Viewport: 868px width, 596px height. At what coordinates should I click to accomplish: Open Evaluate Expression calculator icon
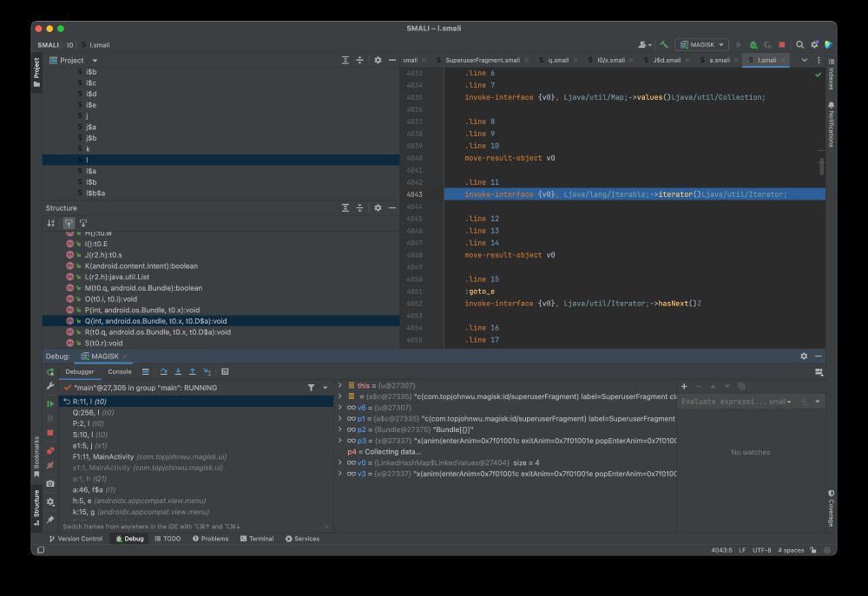tap(225, 372)
